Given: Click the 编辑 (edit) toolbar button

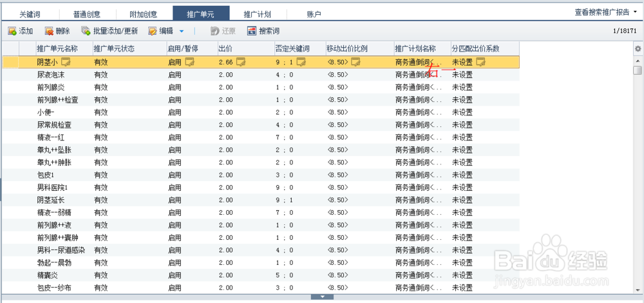Looking at the screenshot, I should [160, 31].
